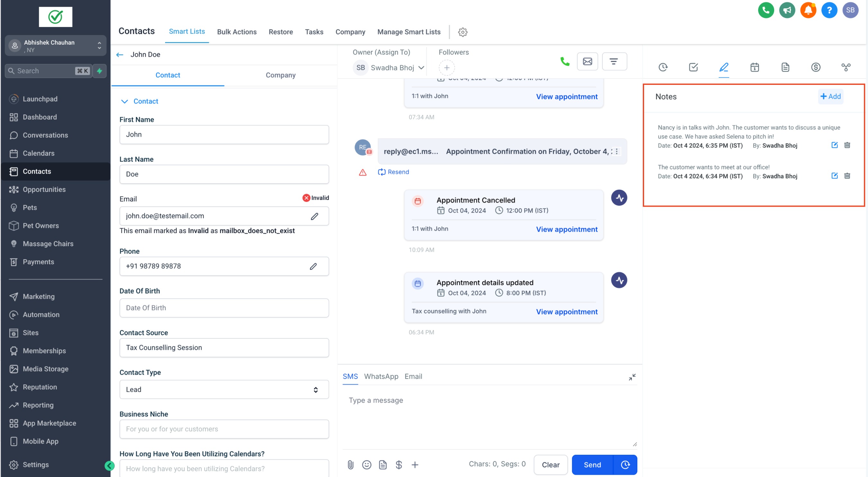Collapse the sidebar with green arrow toggle

click(109, 466)
